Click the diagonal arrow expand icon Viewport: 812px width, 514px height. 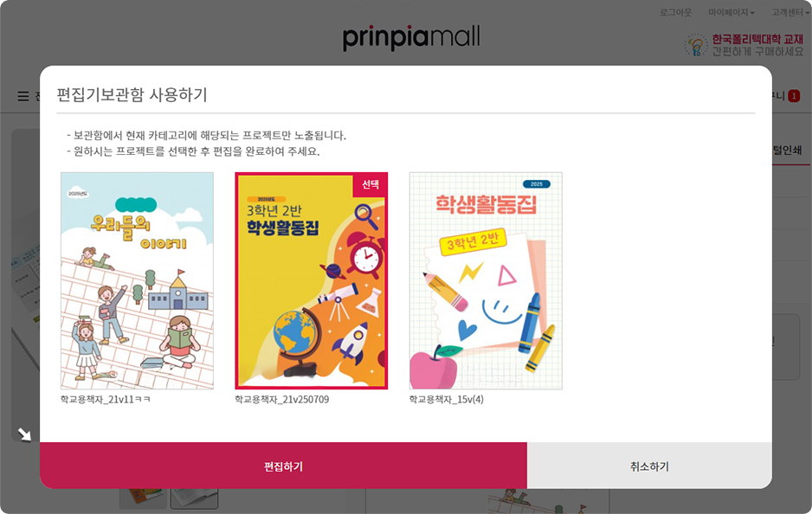coord(24,434)
